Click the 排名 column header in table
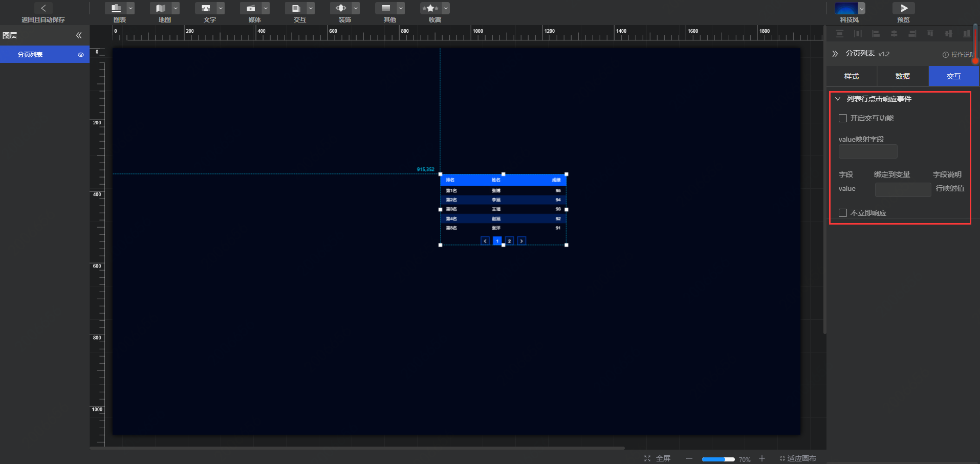The image size is (980, 464). pos(450,180)
